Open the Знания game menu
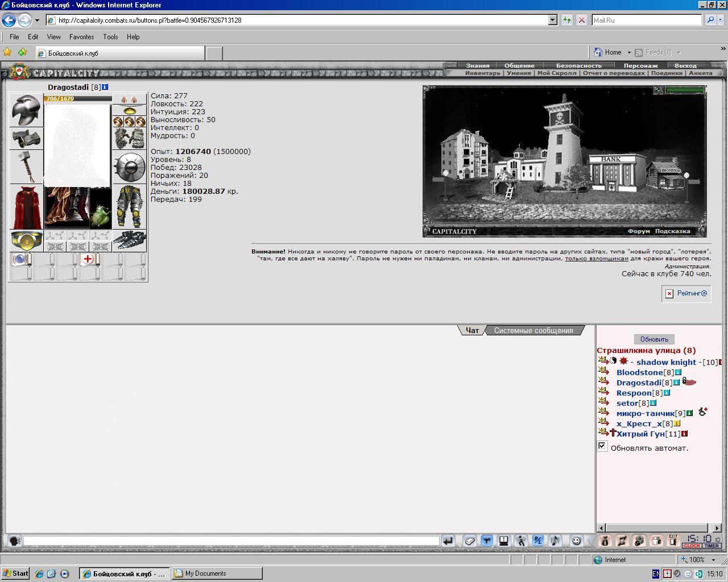The height and width of the screenshot is (582, 728). point(478,65)
